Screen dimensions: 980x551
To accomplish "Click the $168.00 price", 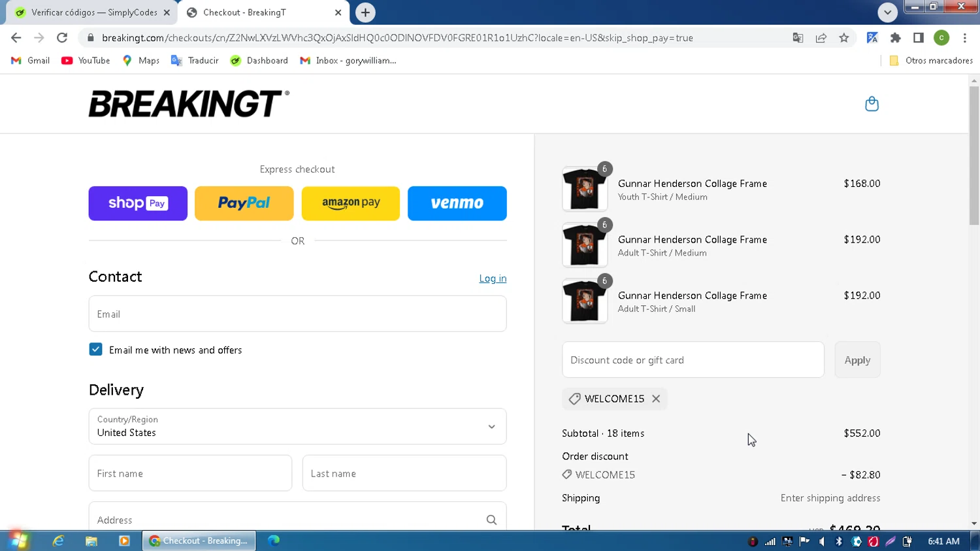I will 862,184.
